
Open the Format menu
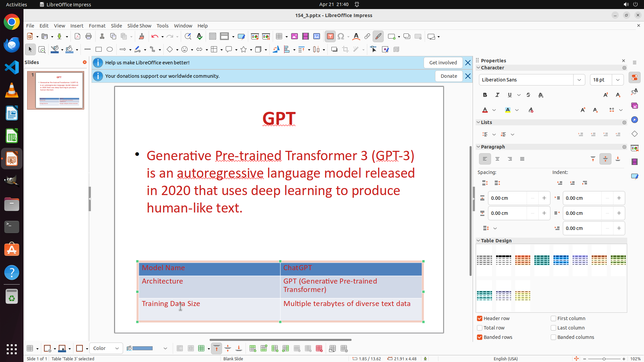pyautogui.click(x=97, y=26)
